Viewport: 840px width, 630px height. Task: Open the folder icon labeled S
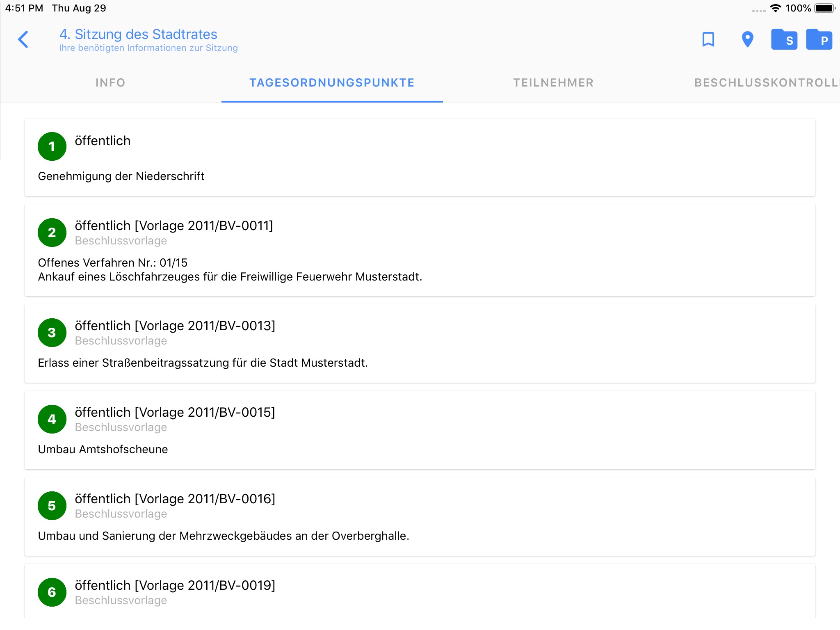click(x=784, y=40)
